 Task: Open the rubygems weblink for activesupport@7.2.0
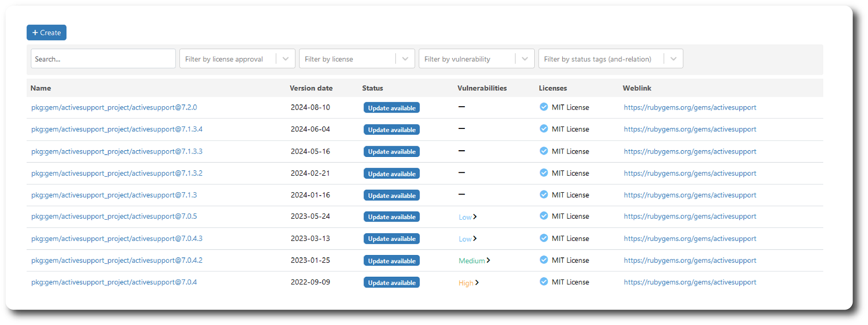(690, 108)
